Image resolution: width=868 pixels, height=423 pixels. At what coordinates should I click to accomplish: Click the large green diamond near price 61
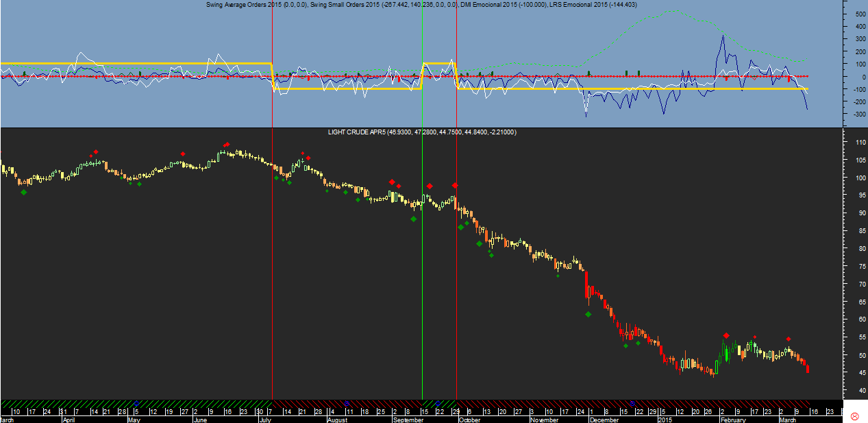point(588,314)
